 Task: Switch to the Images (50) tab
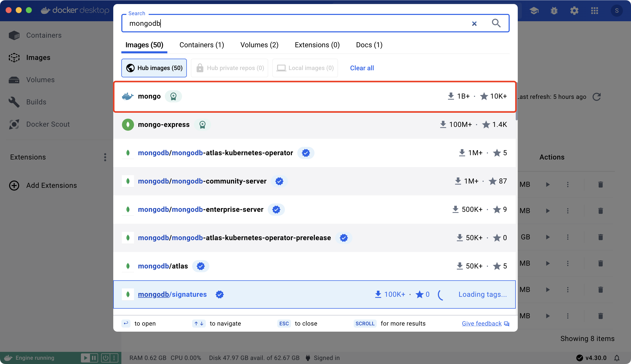pyautogui.click(x=144, y=45)
